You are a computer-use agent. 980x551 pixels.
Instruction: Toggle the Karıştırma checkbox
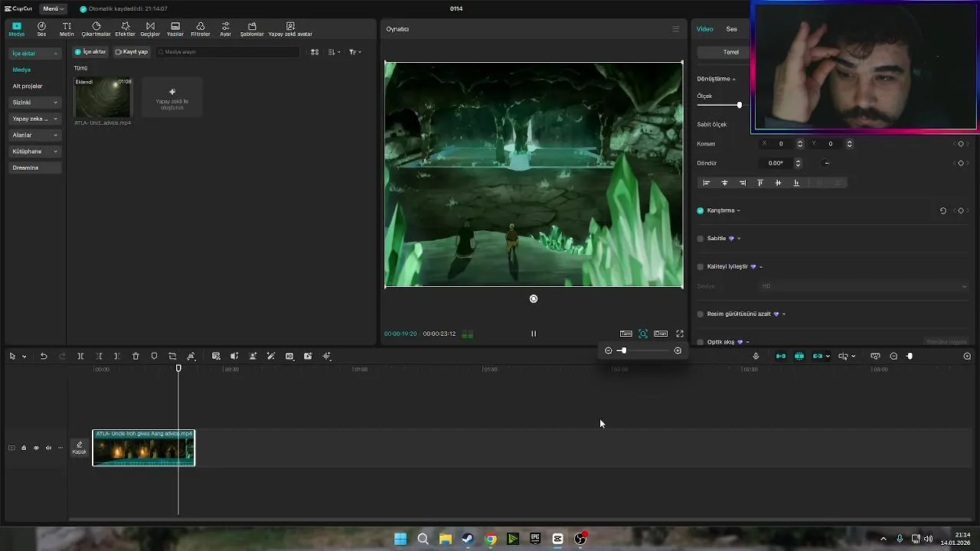[700, 210]
